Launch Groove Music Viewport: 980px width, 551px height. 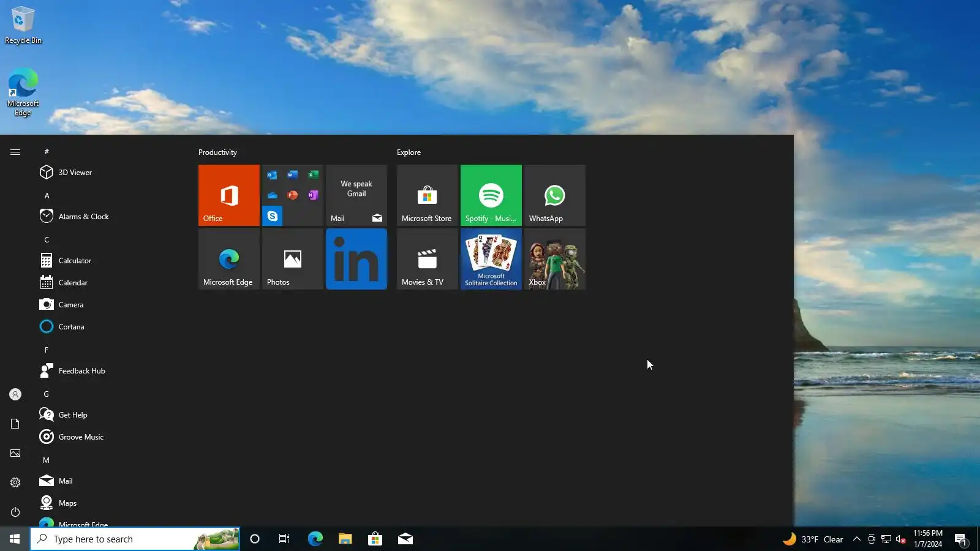pos(110,437)
